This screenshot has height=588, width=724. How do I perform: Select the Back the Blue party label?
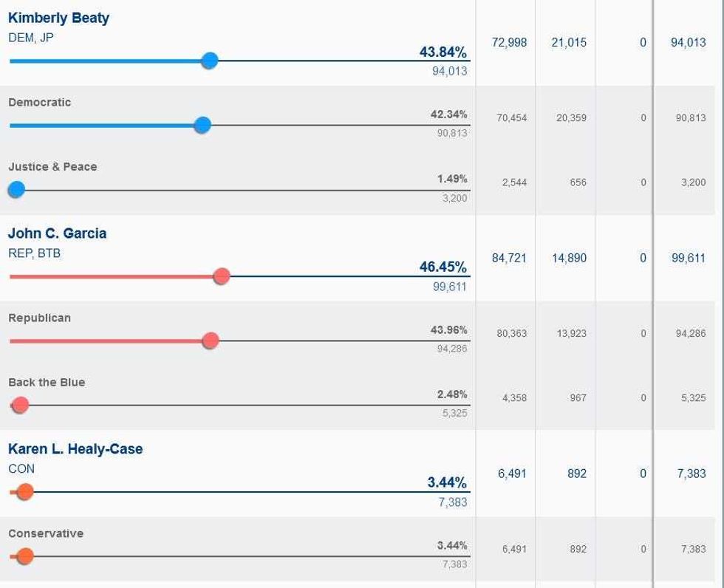tap(47, 382)
